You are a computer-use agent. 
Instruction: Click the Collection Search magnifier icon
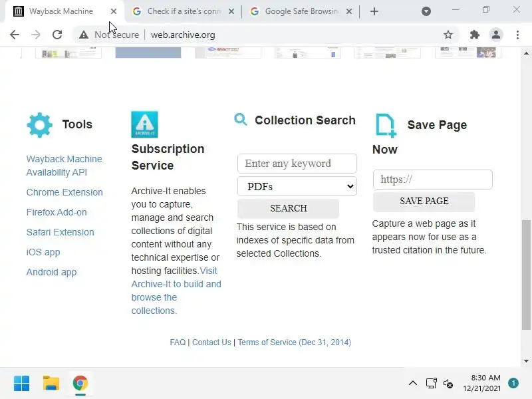[241, 120]
